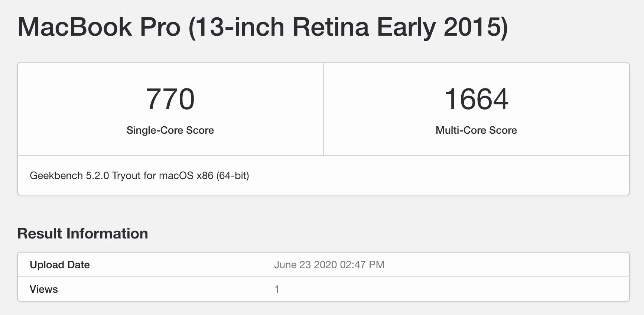The image size is (644, 315).
Task: Click the view count value "1"
Action: tap(277, 289)
